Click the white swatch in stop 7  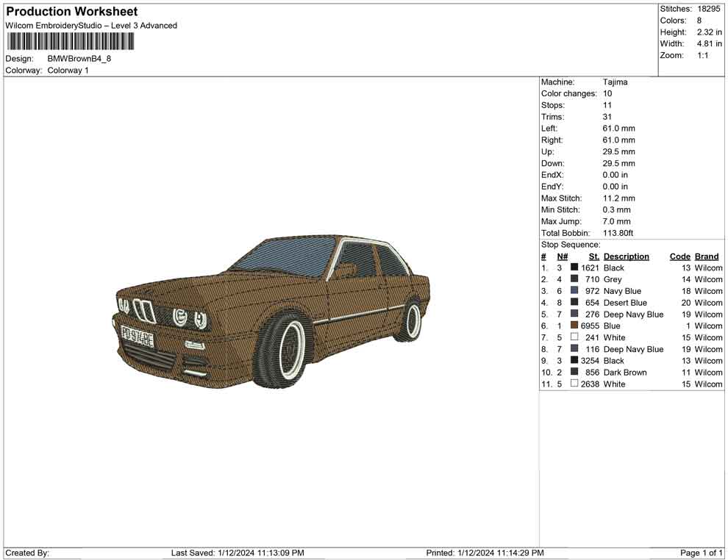[x=574, y=337]
